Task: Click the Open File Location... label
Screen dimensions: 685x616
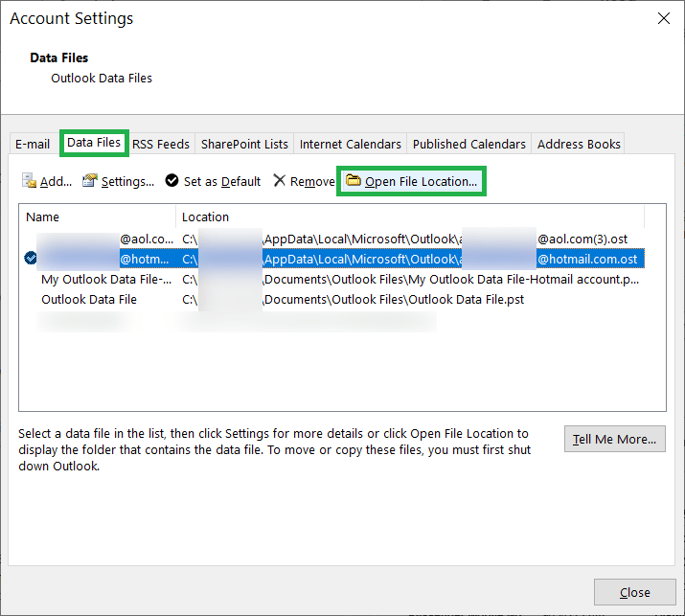Action: [x=421, y=181]
